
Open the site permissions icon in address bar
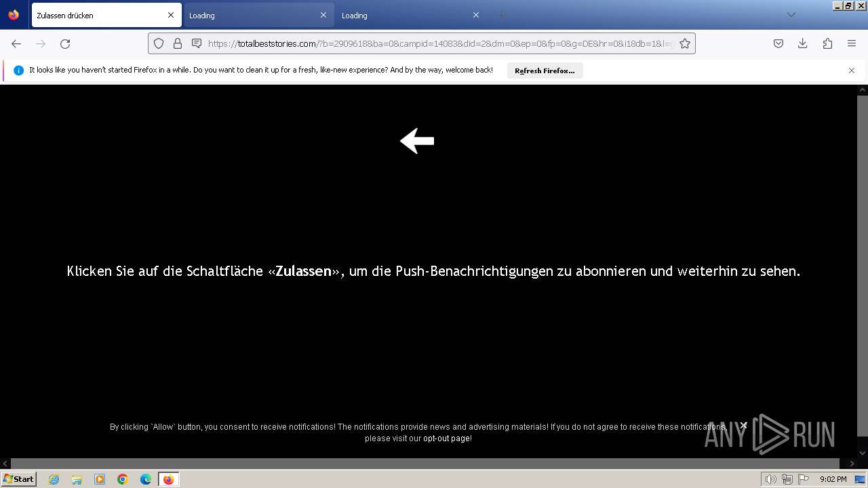tap(197, 43)
